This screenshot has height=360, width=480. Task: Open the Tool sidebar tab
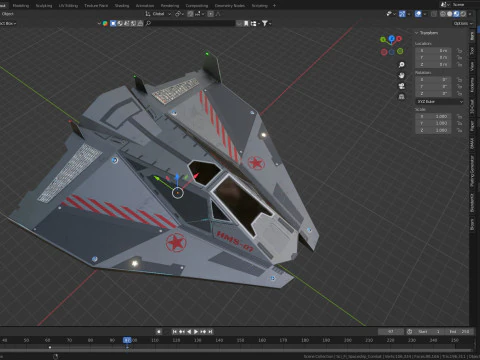472,51
